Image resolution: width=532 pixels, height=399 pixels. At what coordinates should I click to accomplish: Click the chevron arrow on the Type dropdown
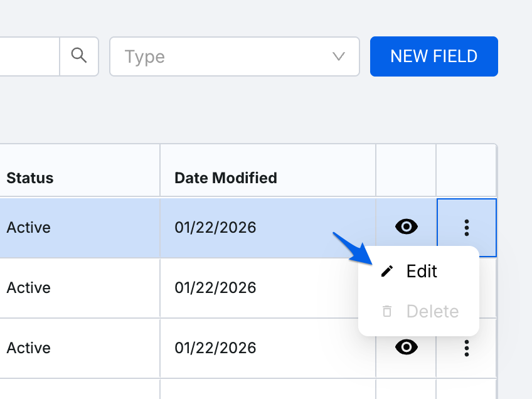(x=339, y=56)
